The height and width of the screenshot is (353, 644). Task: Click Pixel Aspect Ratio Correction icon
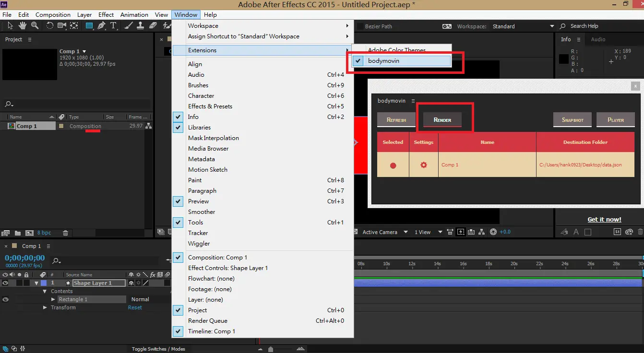450,232
